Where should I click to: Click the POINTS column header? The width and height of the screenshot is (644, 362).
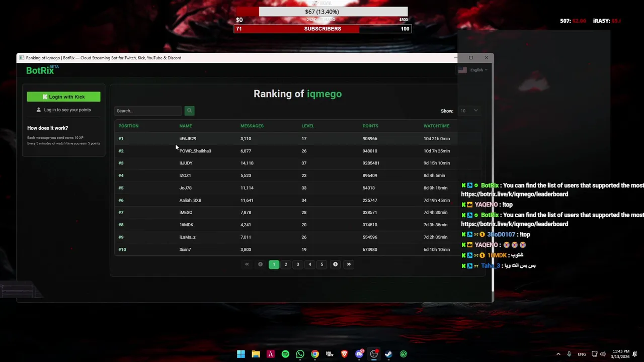point(370,126)
